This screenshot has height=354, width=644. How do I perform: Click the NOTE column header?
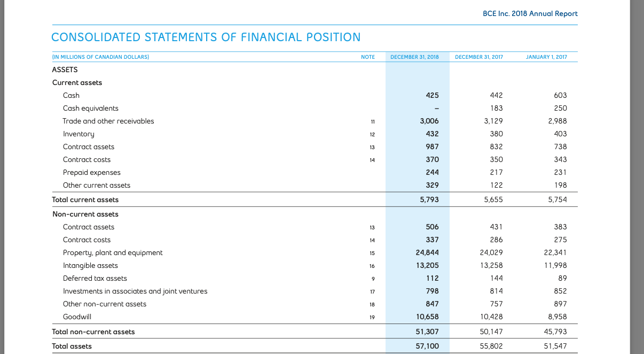pos(368,57)
